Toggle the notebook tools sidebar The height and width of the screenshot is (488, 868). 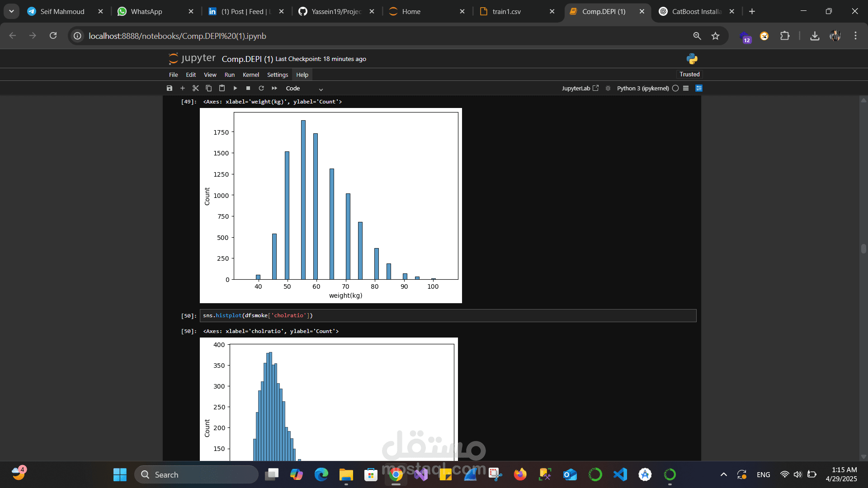[x=699, y=88]
